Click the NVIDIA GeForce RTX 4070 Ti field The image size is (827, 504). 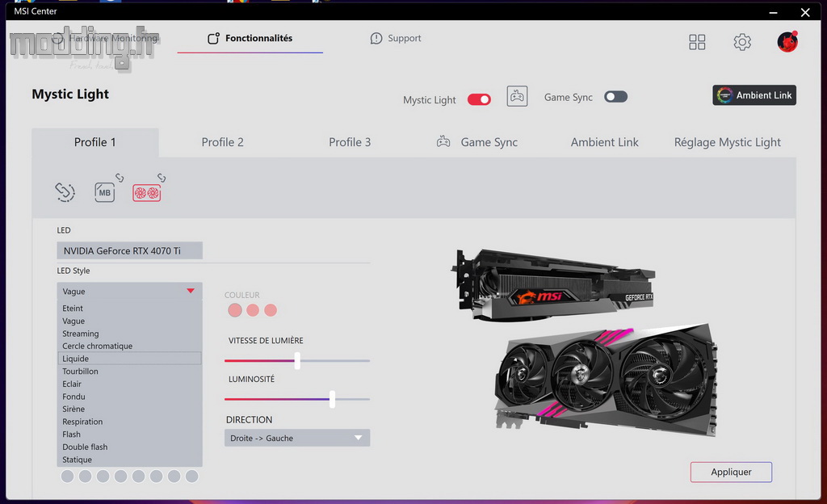coord(130,251)
